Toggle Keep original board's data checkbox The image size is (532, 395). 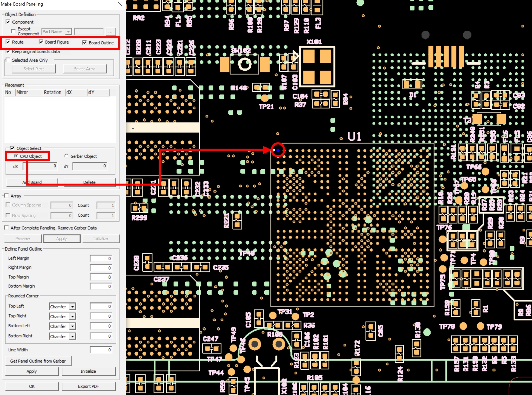click(8, 51)
